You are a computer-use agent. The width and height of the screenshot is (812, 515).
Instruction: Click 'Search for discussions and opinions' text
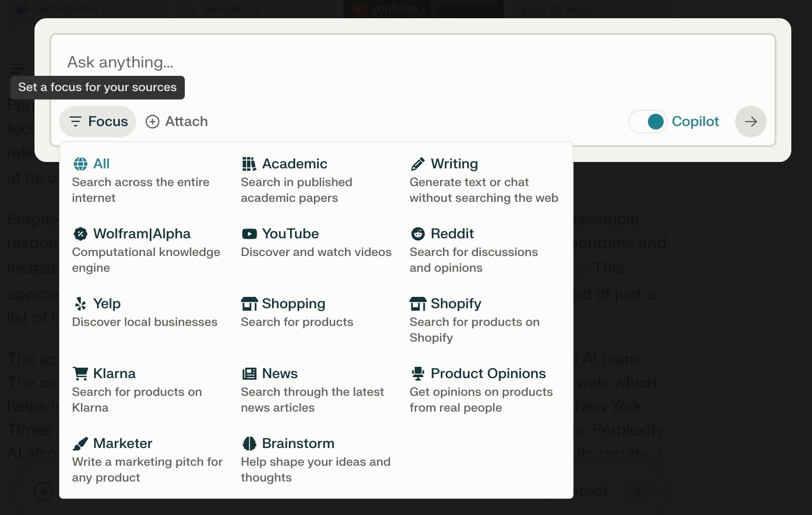click(x=474, y=260)
